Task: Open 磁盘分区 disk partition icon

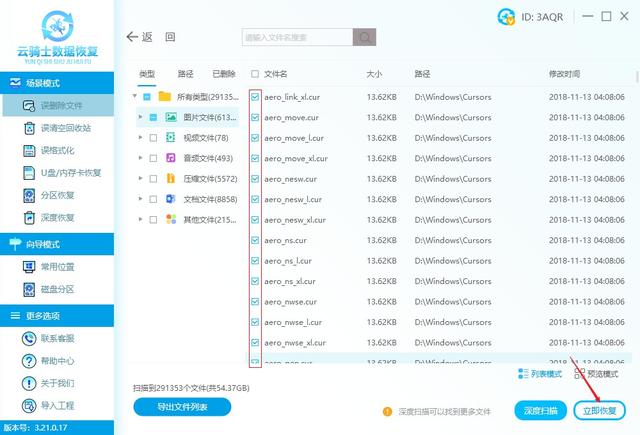Action: coord(29,289)
